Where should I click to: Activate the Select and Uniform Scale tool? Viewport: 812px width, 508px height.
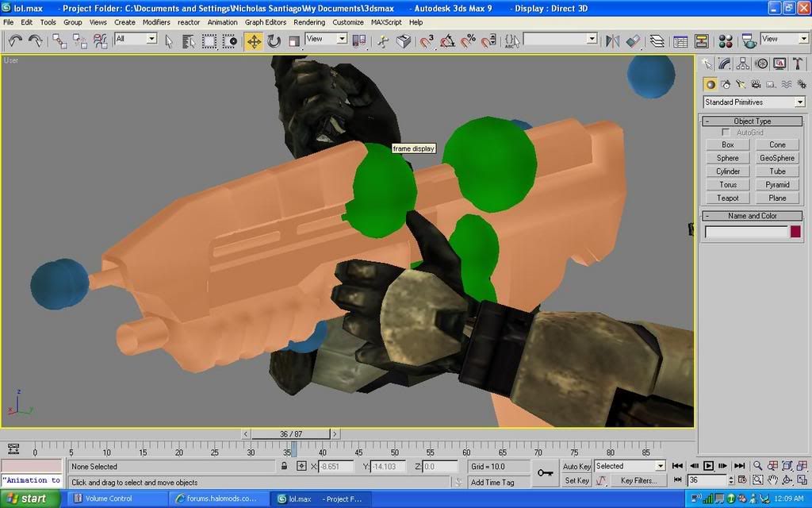294,41
